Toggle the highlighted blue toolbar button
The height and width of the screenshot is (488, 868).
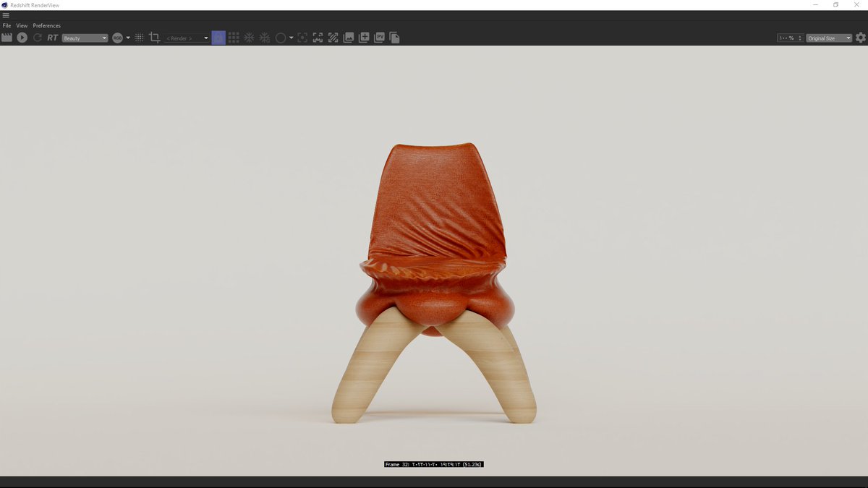tap(218, 38)
